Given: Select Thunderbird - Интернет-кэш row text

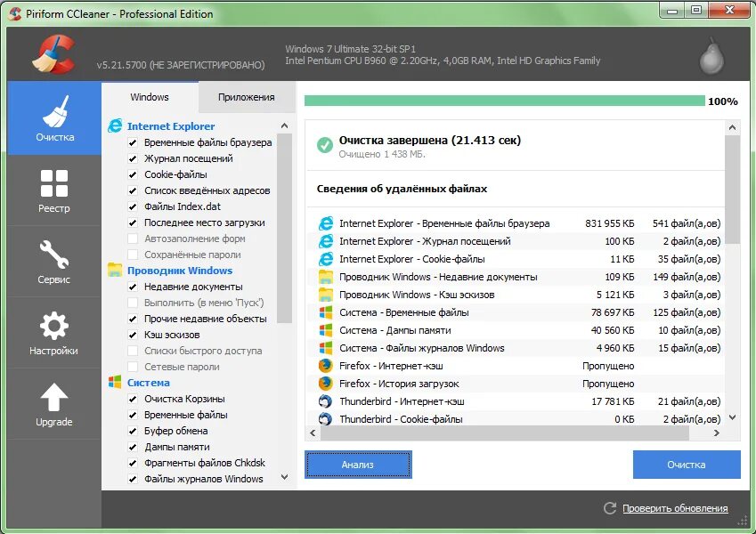Looking at the screenshot, I should 402,401.
